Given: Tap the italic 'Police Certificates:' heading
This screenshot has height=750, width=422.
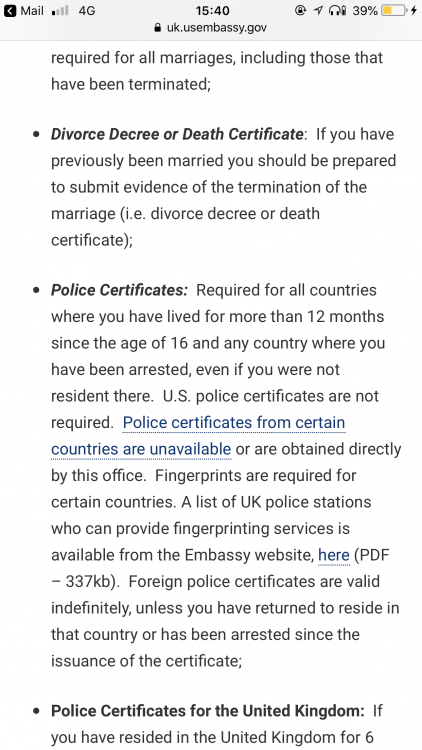Looking at the screenshot, I should (x=119, y=290).
